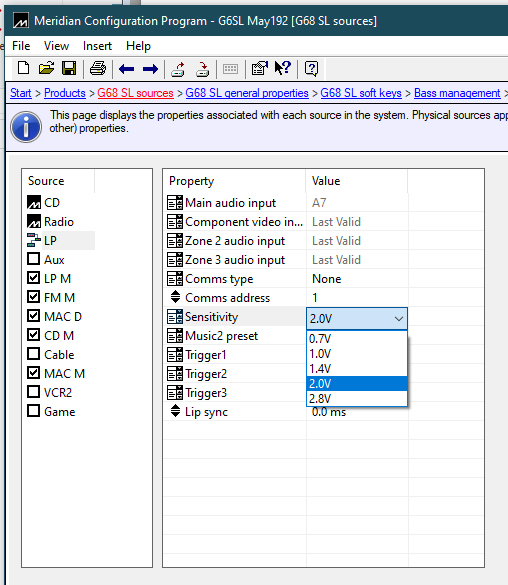Go to the Start breadcrumb link
Screen dimensions: 508x585
tap(21, 93)
